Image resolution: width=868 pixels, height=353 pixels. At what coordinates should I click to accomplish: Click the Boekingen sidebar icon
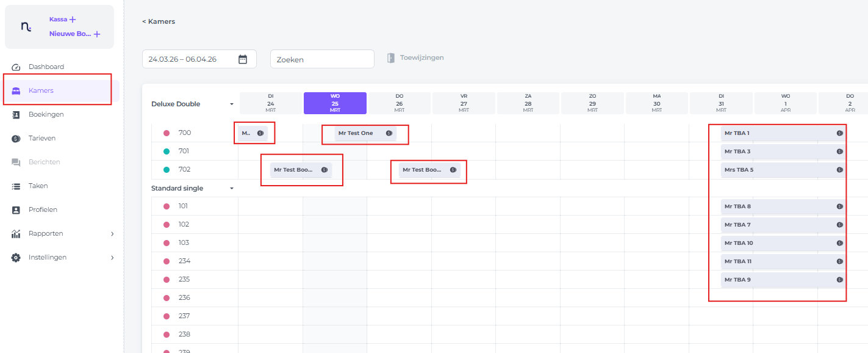[x=16, y=115]
